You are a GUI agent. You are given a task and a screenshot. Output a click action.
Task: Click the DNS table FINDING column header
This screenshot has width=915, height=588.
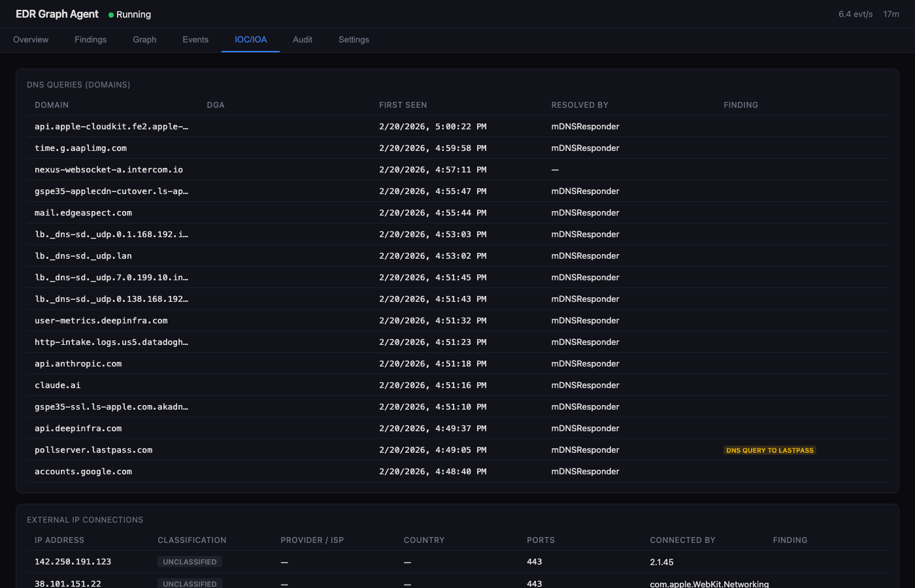pos(741,105)
